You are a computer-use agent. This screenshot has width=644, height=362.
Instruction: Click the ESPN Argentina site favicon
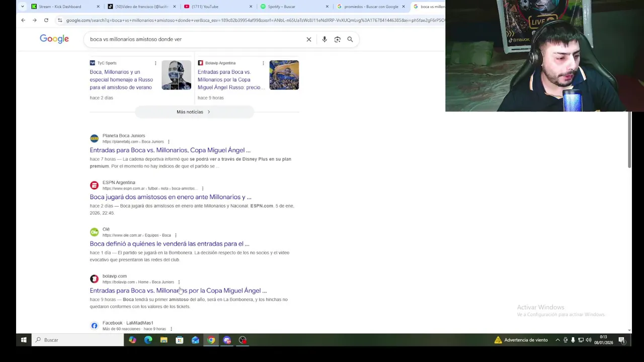[94, 186]
